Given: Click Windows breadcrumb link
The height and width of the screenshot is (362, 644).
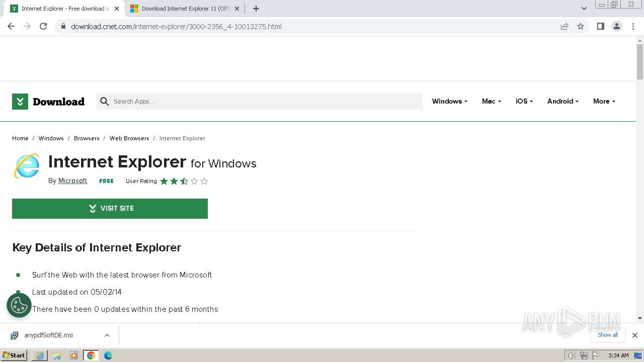Looking at the screenshot, I should pyautogui.click(x=51, y=138).
